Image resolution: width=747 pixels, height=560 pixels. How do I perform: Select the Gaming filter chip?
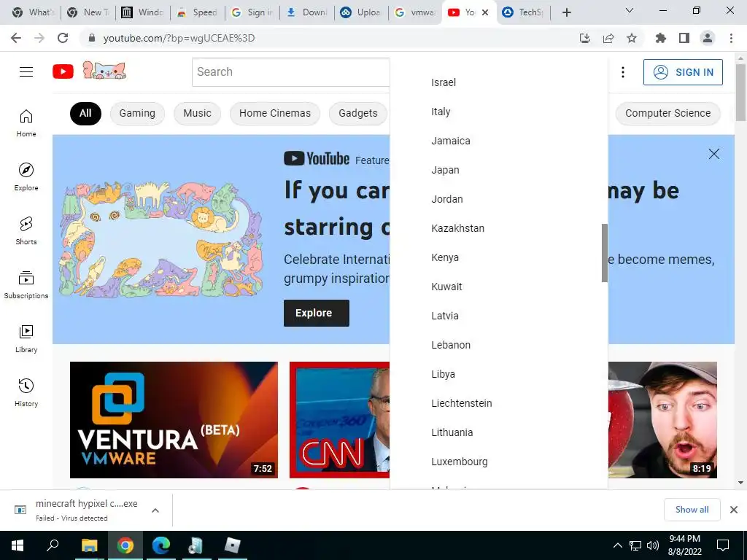tap(137, 113)
